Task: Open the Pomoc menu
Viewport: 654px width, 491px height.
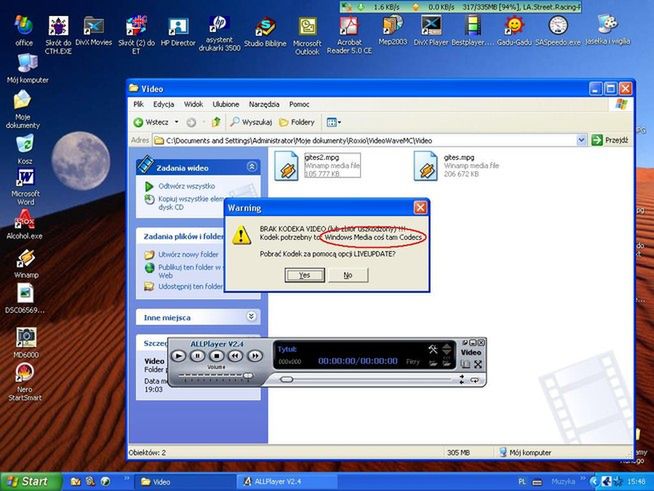Action: 299,104
